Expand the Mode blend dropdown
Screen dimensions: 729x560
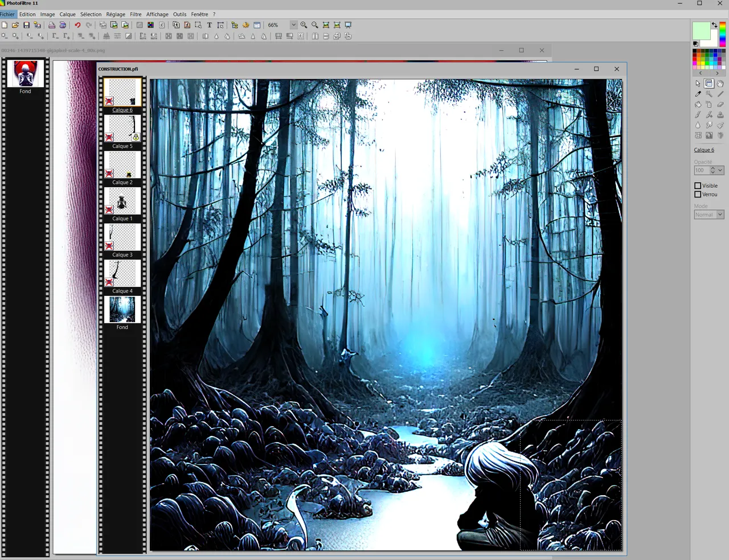[x=720, y=215]
